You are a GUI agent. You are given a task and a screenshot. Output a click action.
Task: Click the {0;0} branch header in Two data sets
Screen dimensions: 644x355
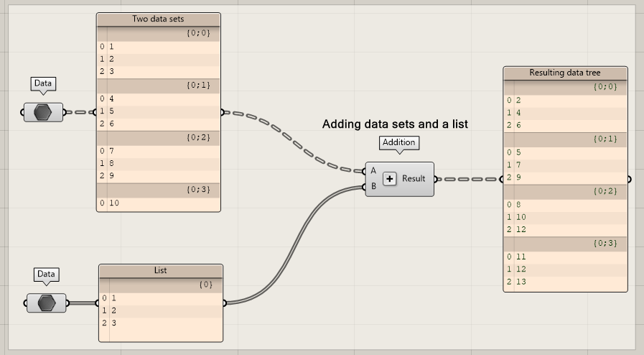click(x=197, y=33)
